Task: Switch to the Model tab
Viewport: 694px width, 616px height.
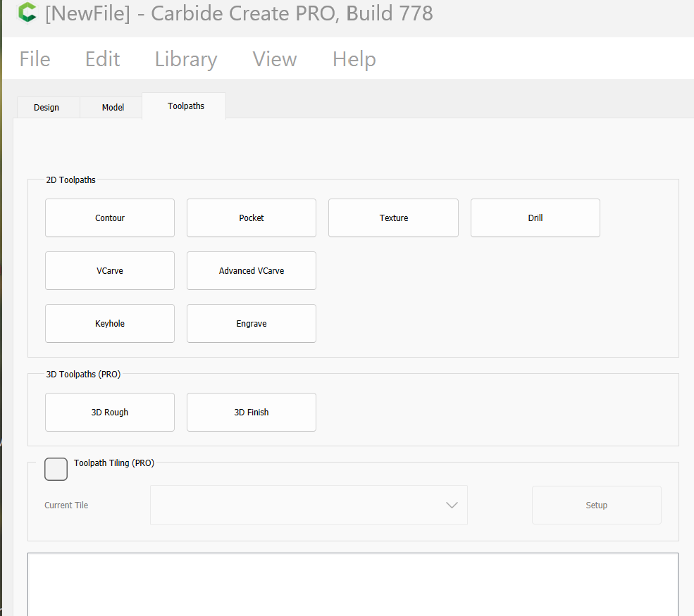Action: coord(113,108)
